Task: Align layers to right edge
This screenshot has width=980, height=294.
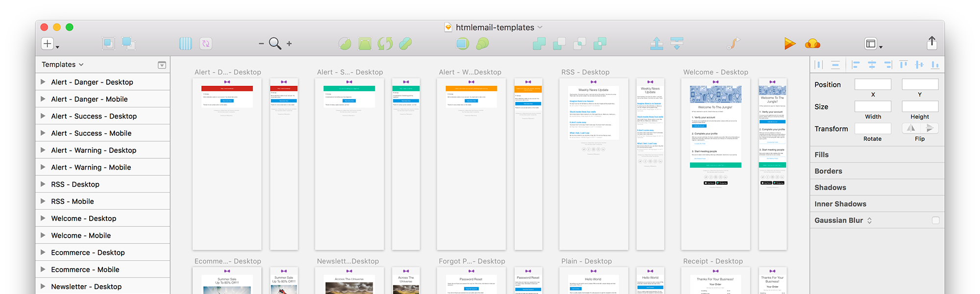Action: [888, 65]
